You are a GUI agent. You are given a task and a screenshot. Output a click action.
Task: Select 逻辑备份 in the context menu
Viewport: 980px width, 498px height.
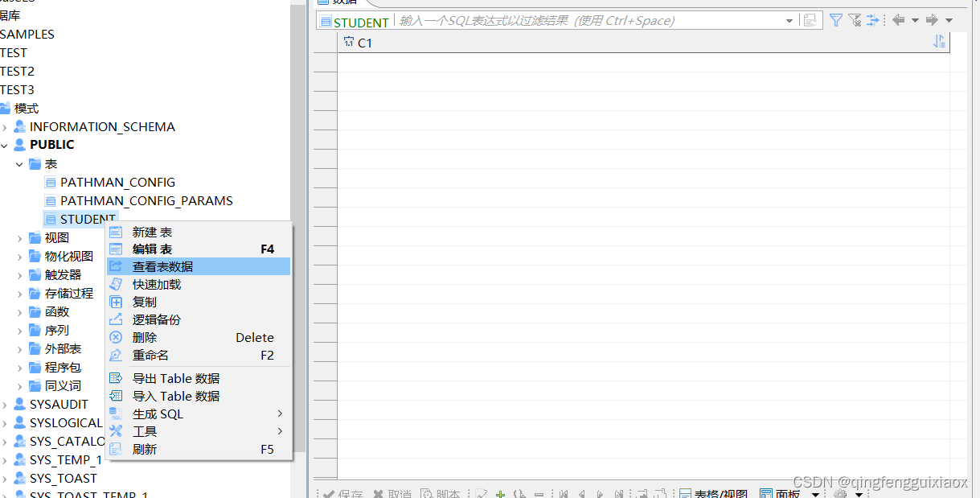click(199, 319)
